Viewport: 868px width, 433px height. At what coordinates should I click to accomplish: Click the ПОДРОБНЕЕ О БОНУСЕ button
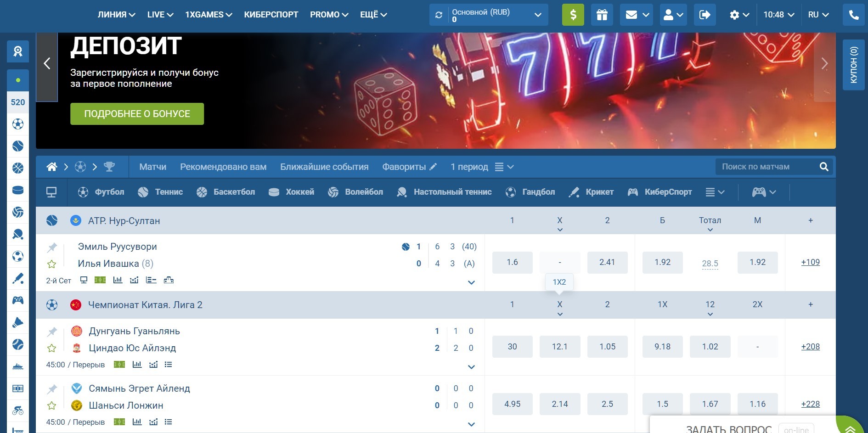point(137,114)
